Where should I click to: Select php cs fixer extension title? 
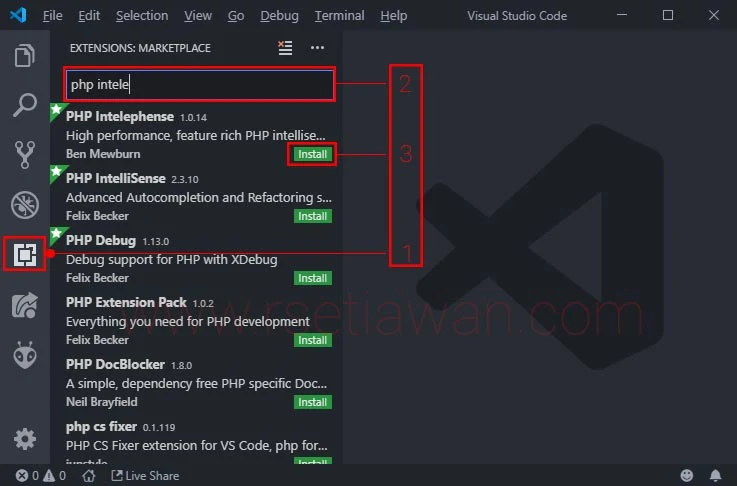101,426
